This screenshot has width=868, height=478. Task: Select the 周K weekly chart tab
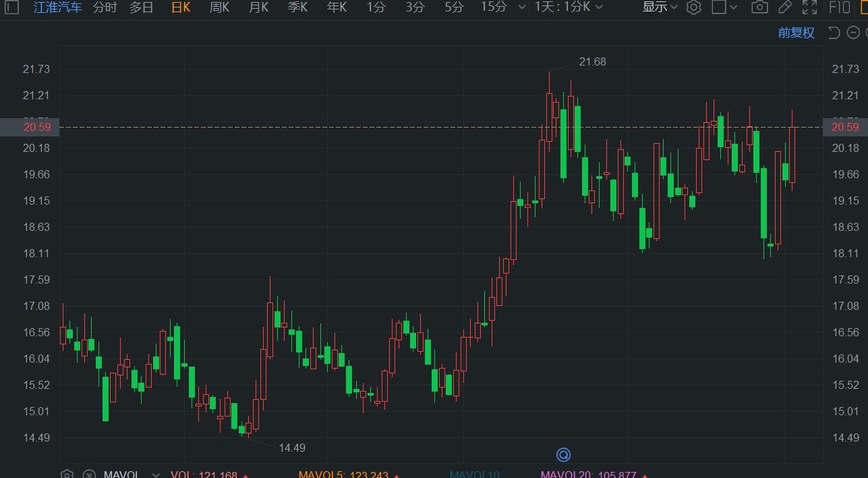point(219,7)
